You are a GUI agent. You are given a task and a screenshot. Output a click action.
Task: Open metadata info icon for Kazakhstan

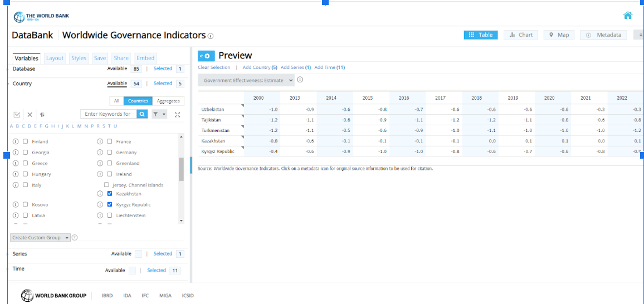101,194
